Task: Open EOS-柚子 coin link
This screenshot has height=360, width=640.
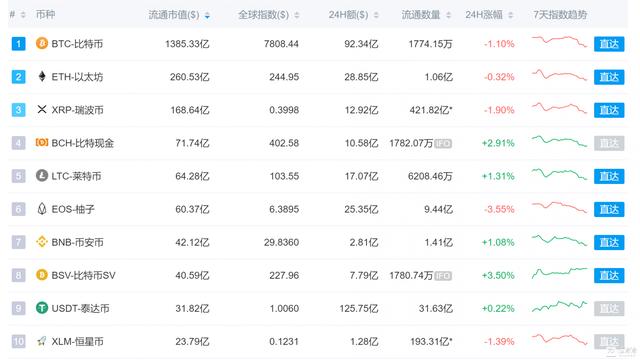Action: point(73,209)
